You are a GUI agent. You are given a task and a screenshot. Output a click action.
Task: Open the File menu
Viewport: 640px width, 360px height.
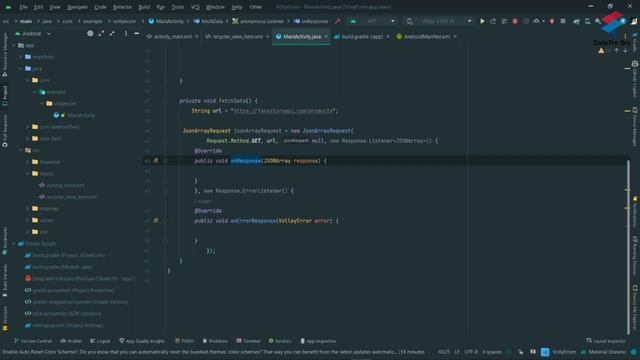(x=23, y=7)
